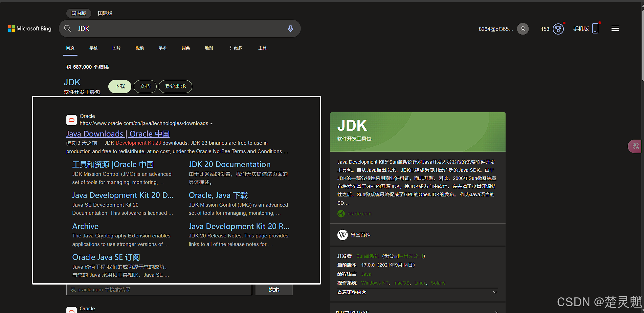Click the Linux operating system link
Screen dimensions: 644x313
coord(420,283)
